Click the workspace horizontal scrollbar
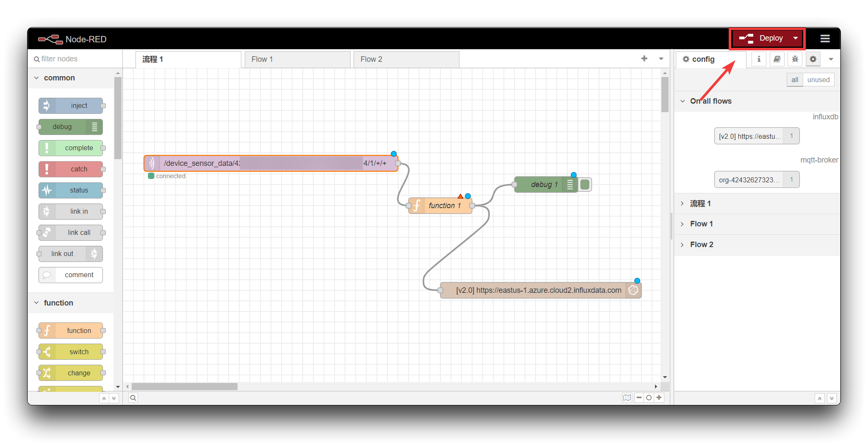This screenshot has height=446, width=868. 184,387
